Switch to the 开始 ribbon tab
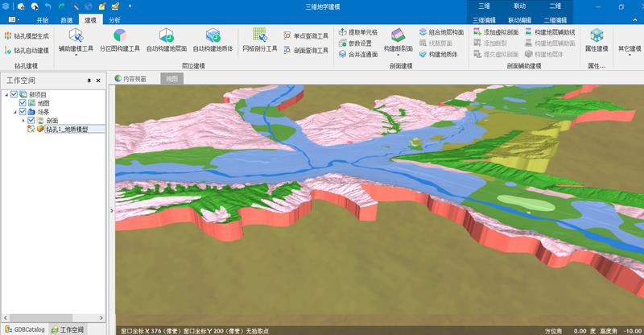 (43, 20)
